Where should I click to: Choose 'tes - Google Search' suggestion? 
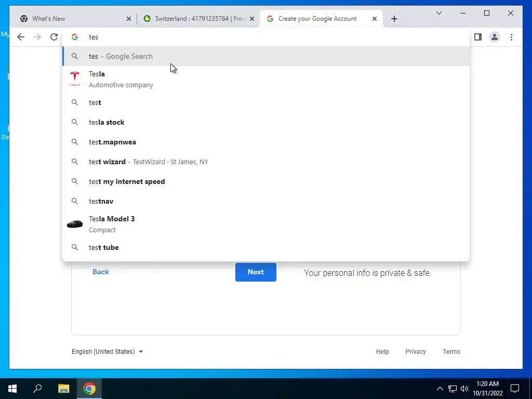[x=266, y=56]
